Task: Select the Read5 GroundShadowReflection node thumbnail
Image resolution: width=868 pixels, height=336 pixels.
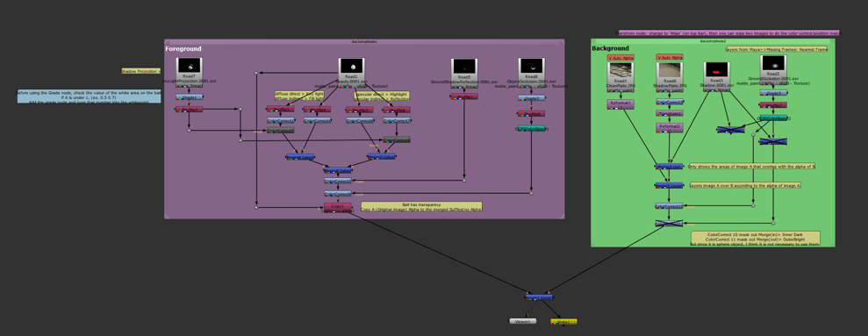Action: 464,67
